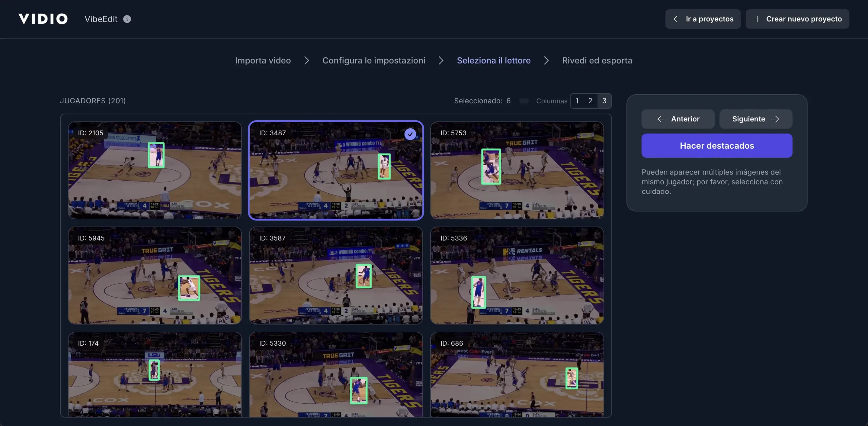Click the chevron before Rivedi ed esporta
Viewport: 868px width, 426px height.
546,60
